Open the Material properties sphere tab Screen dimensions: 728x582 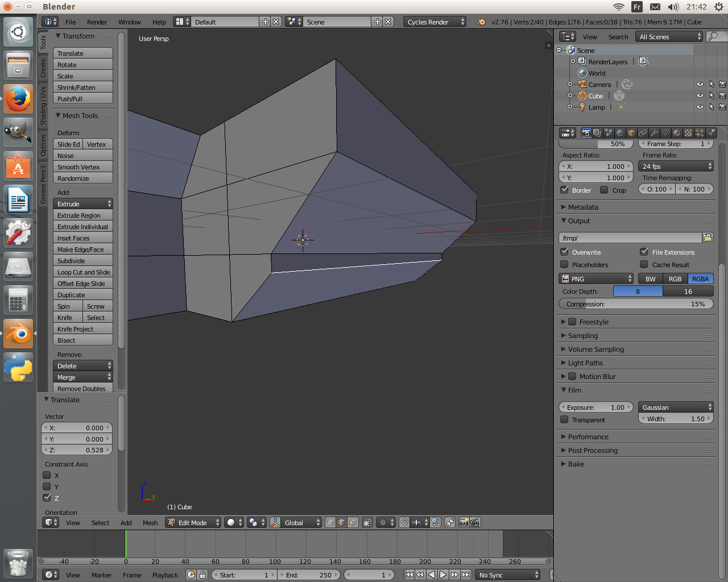click(677, 133)
